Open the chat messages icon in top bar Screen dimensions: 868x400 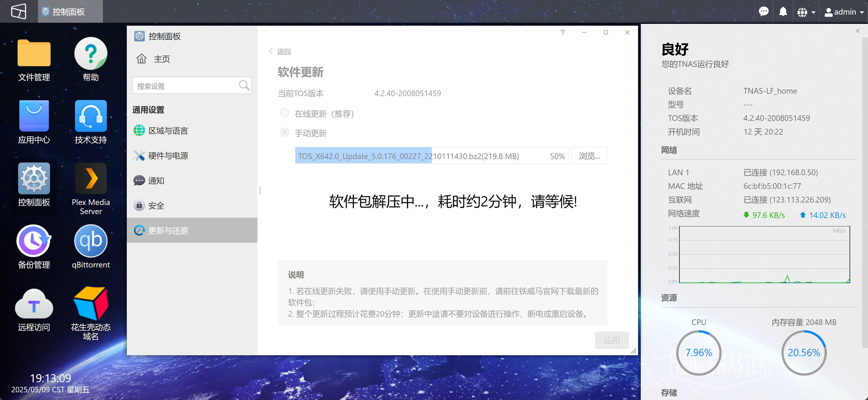(x=763, y=12)
